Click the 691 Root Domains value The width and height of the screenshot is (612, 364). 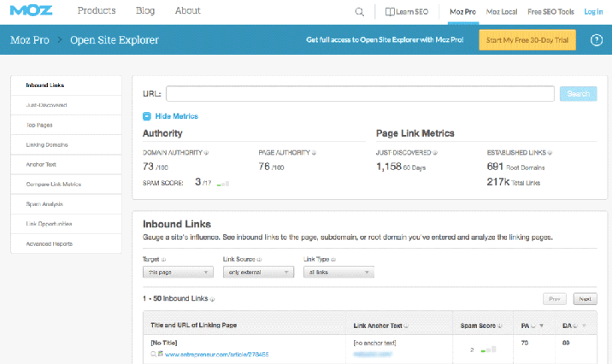(515, 167)
